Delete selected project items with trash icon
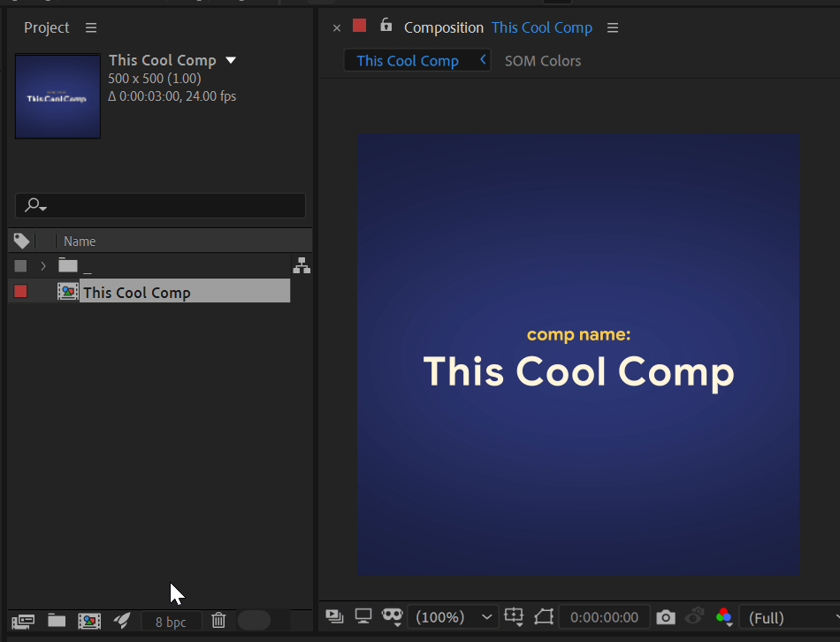840x642 pixels. (x=218, y=620)
